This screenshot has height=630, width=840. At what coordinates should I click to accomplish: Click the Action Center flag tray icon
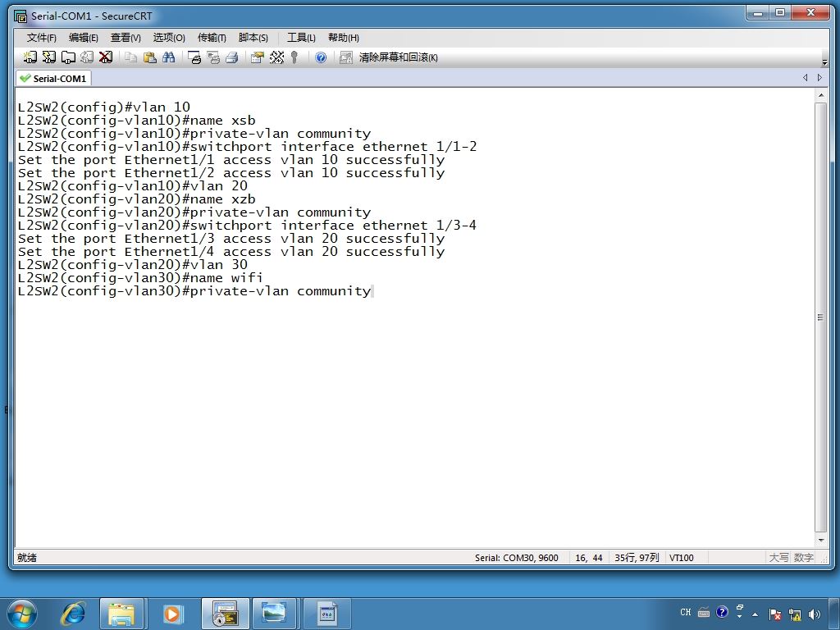pos(774,614)
